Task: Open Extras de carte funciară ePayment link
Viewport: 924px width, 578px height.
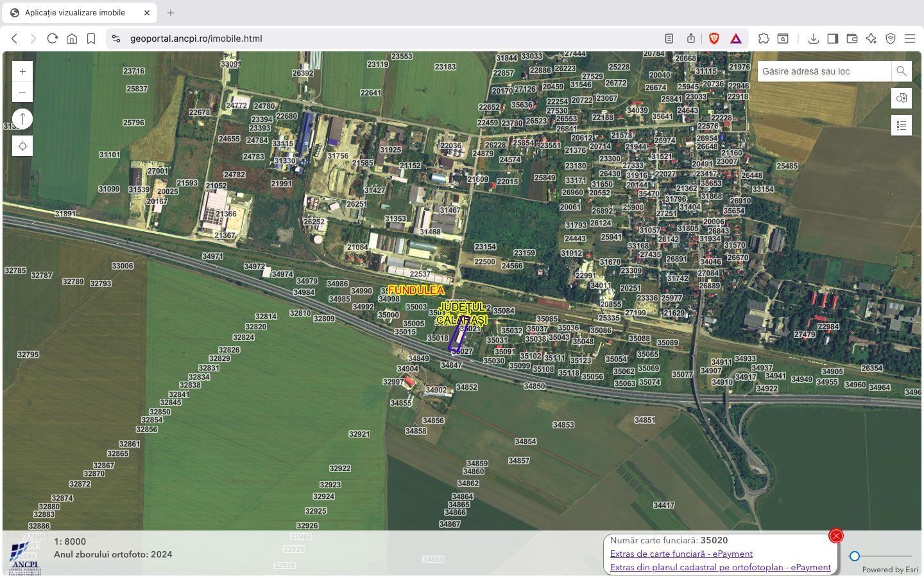Action: [681, 554]
